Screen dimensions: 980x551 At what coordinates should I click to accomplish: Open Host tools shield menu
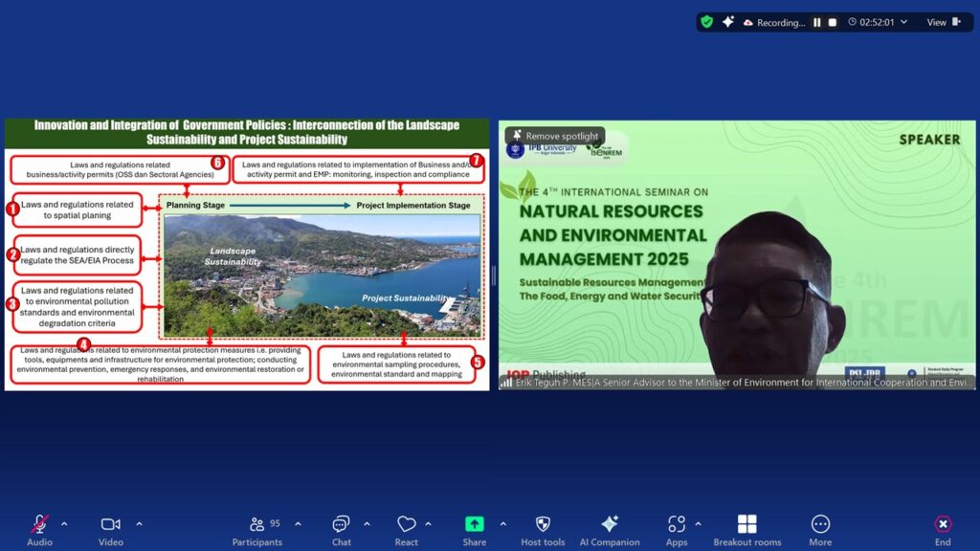click(x=543, y=524)
